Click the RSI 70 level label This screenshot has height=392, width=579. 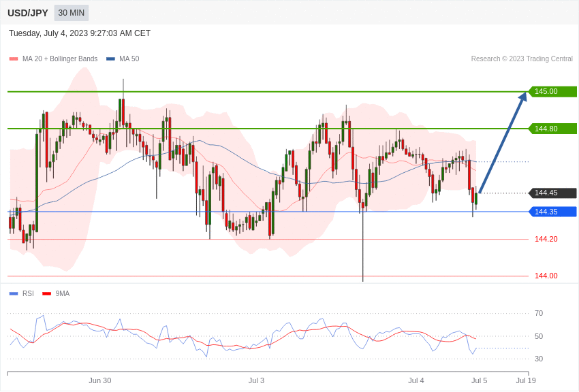pyautogui.click(x=539, y=314)
